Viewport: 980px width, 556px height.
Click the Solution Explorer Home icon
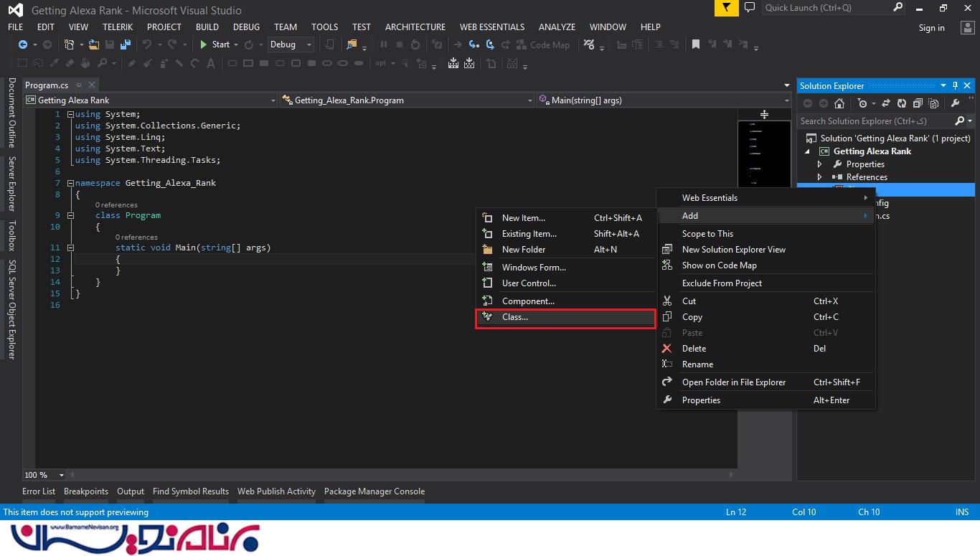click(x=839, y=103)
